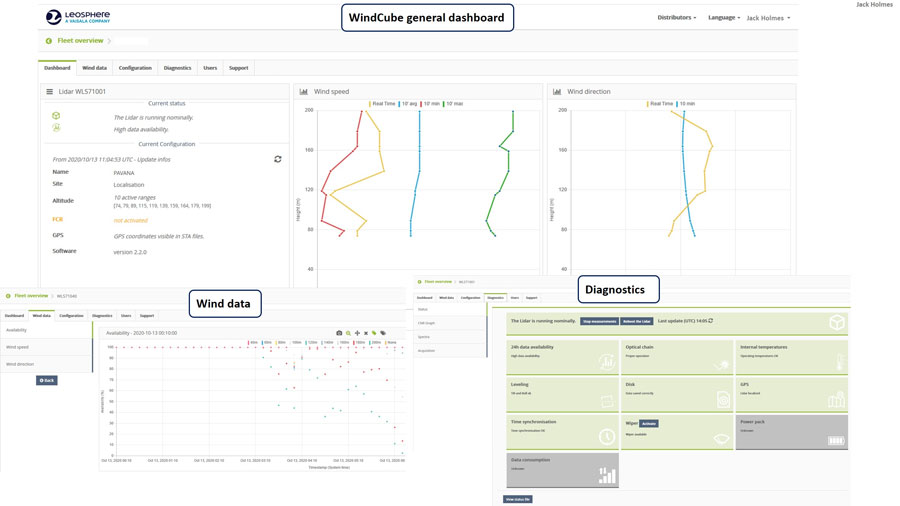Click the battery icon in Power pack tile
900x506 pixels.
click(836, 441)
